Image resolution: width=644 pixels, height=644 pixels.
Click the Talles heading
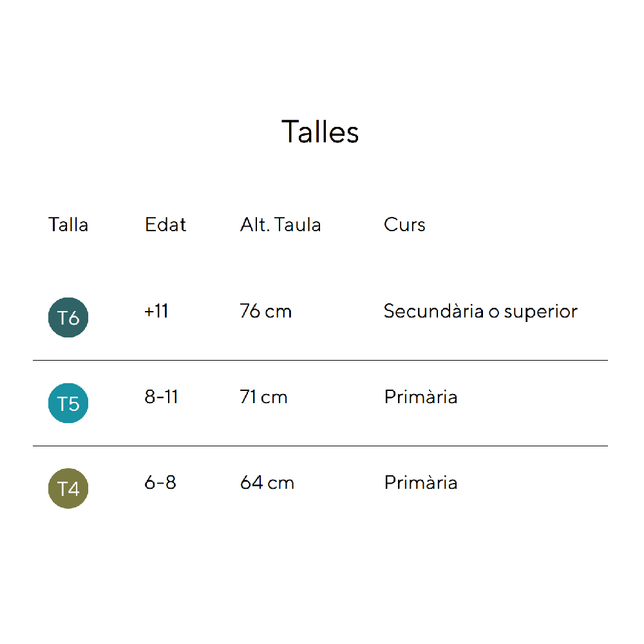click(320, 131)
